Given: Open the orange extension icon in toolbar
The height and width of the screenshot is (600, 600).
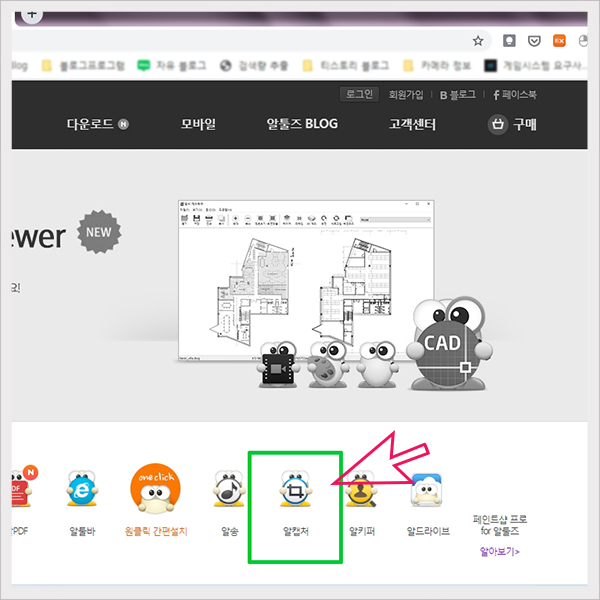Looking at the screenshot, I should pyautogui.click(x=559, y=41).
